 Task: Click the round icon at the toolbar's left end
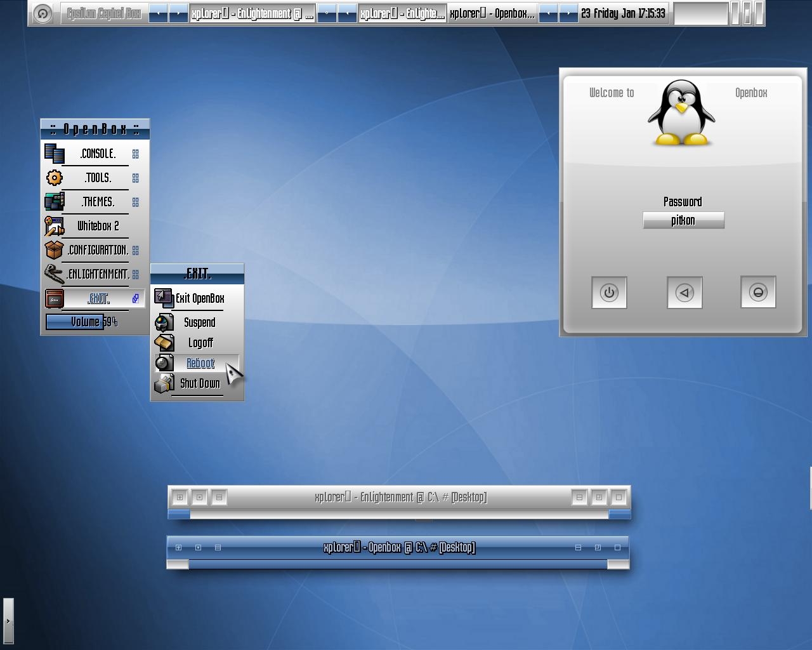click(x=43, y=13)
